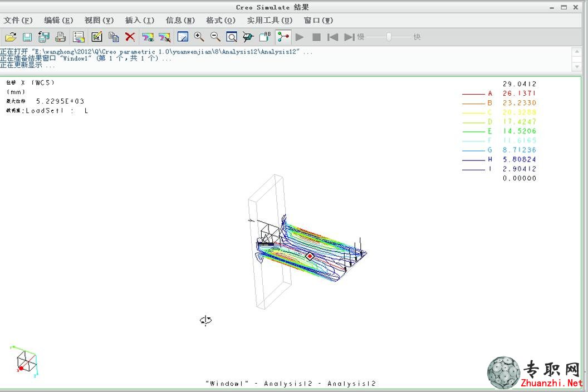Edit the result window with pencil icon
The height and width of the screenshot is (392, 588).
click(97, 37)
